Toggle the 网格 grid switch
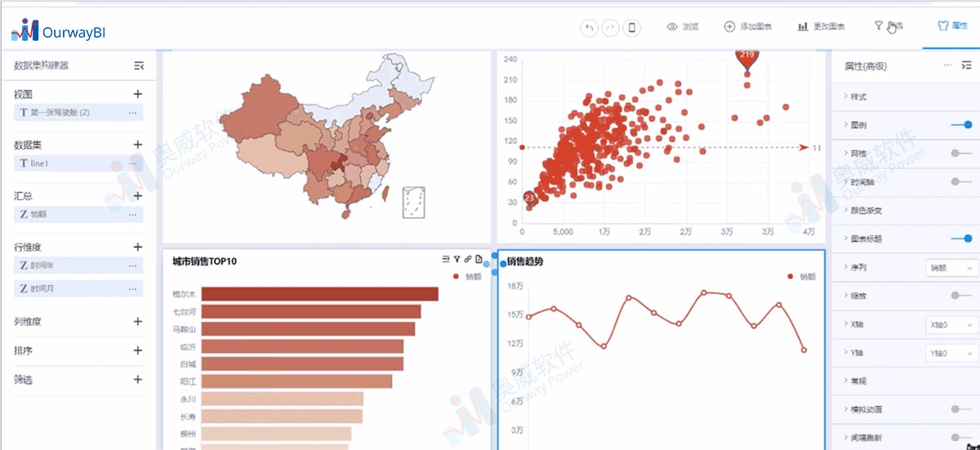 [x=961, y=153]
